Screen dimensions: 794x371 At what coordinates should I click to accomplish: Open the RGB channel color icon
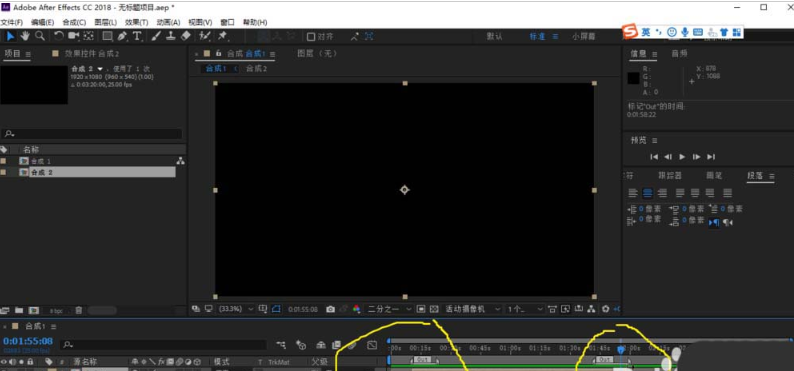tap(357, 309)
